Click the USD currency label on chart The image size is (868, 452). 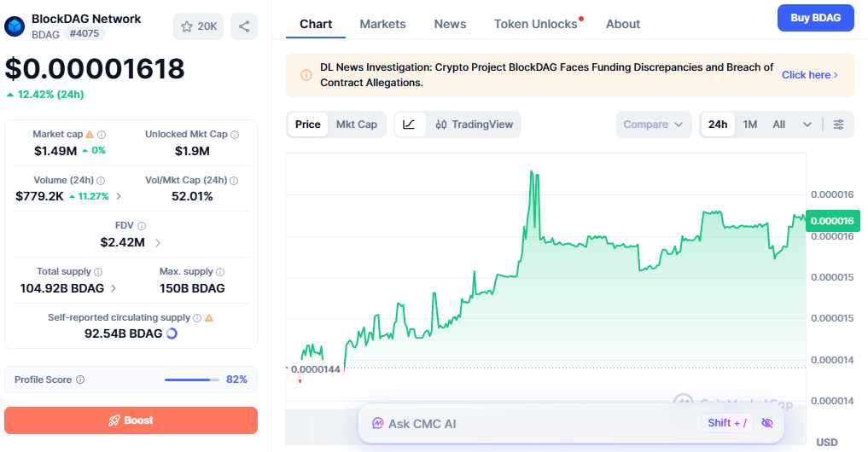click(827, 442)
